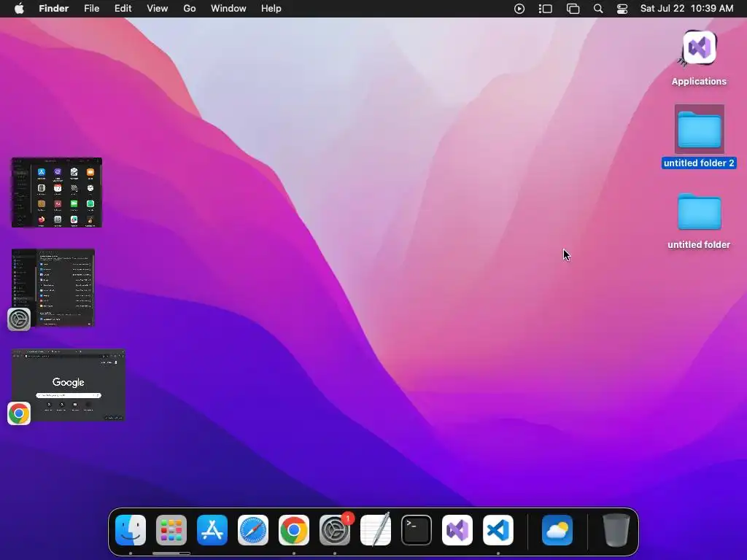This screenshot has height=560, width=747.
Task: Open the Help menu
Action: (x=271, y=9)
